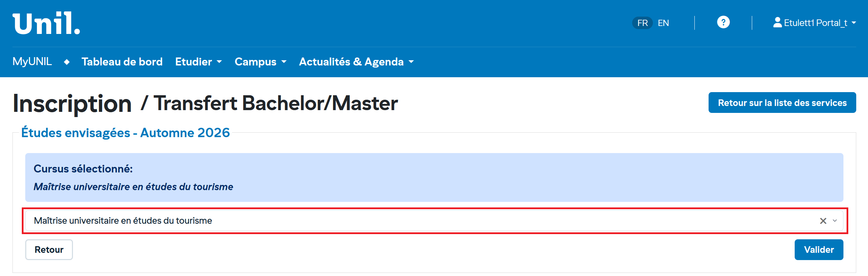
Task: Click the diamond separator beside MyUNIL
Action: [x=67, y=62]
